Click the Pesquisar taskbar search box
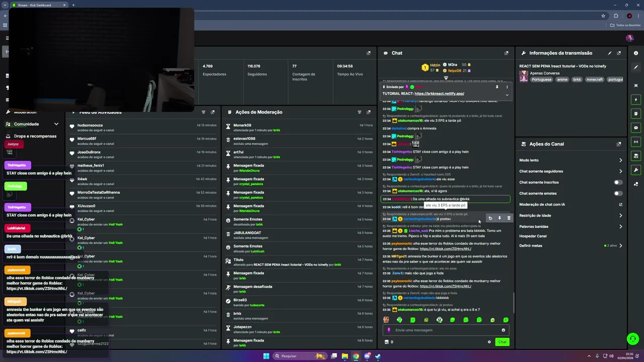The height and width of the screenshot is (362, 644). pos(301,356)
